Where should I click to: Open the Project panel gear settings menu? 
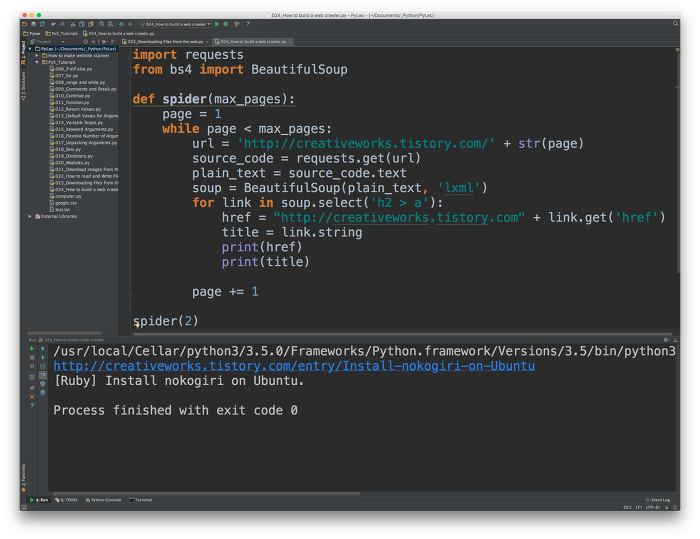pyautogui.click(x=104, y=42)
